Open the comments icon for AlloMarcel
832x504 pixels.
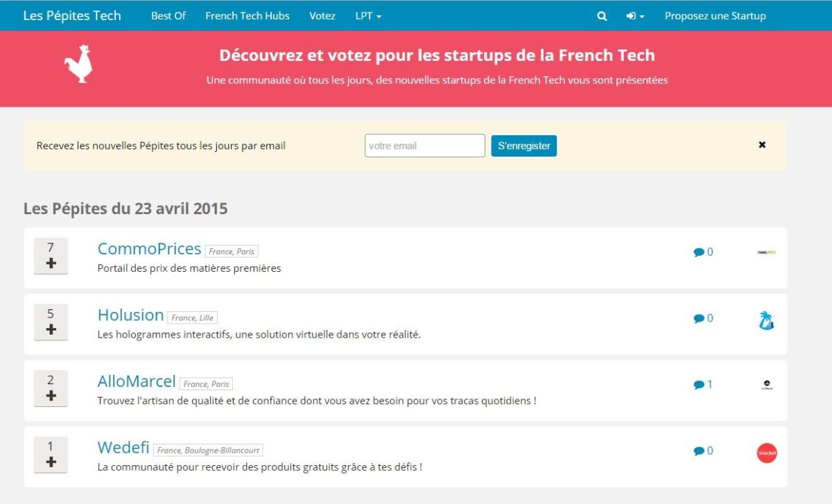(x=699, y=385)
